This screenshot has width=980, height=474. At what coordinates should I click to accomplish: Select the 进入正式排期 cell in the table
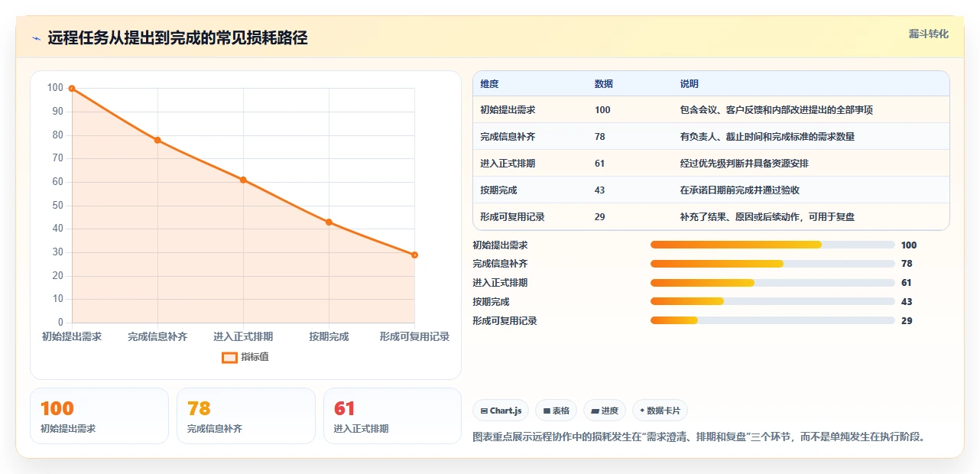(508, 164)
